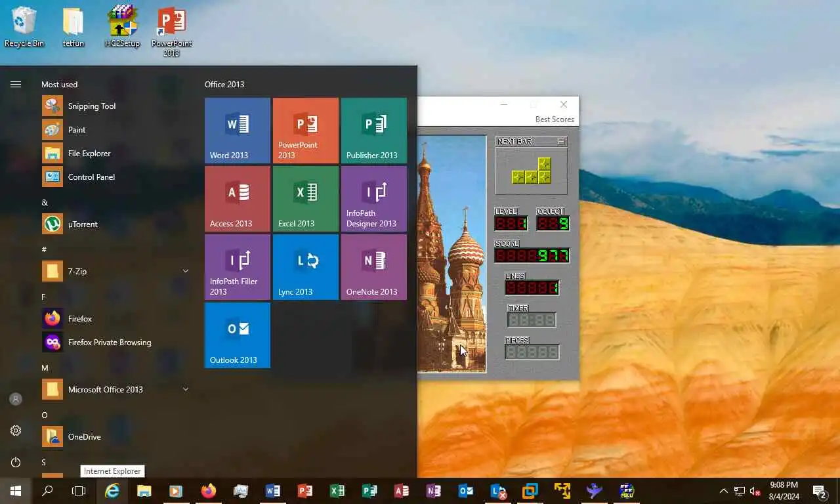
Task: Expand the Microsoft Office 2013 folder
Action: [x=115, y=389]
